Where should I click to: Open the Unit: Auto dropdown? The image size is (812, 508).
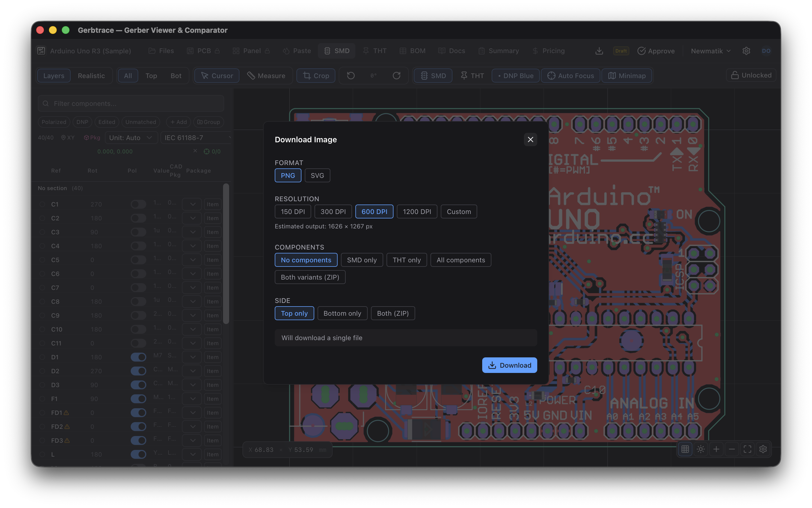pos(131,138)
